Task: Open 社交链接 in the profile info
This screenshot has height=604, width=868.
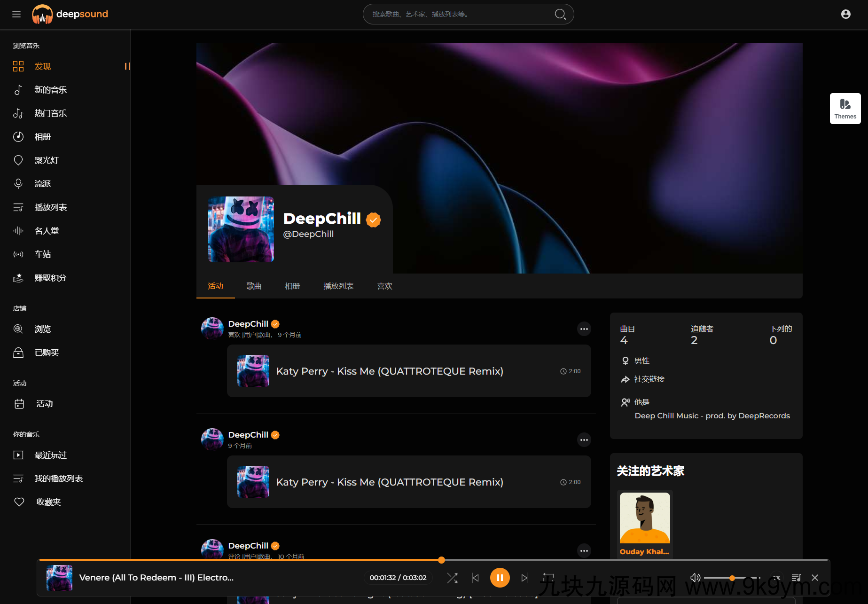Action: click(x=649, y=379)
